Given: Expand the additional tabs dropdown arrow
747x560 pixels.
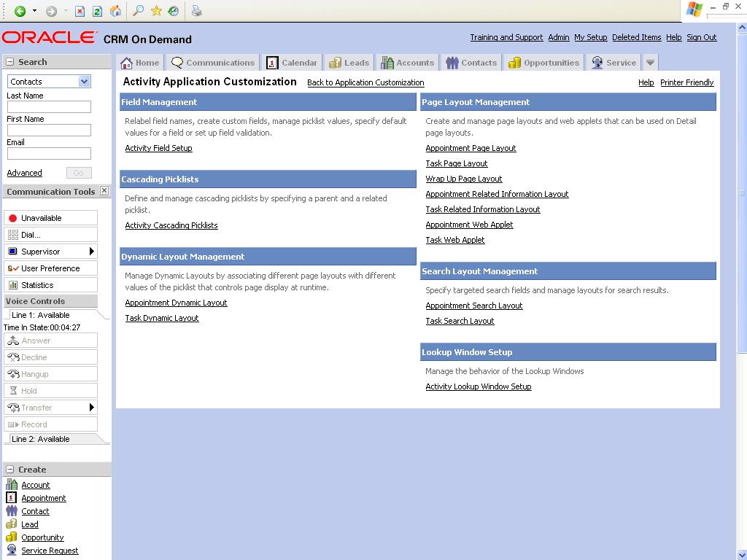Looking at the screenshot, I should [x=650, y=63].
